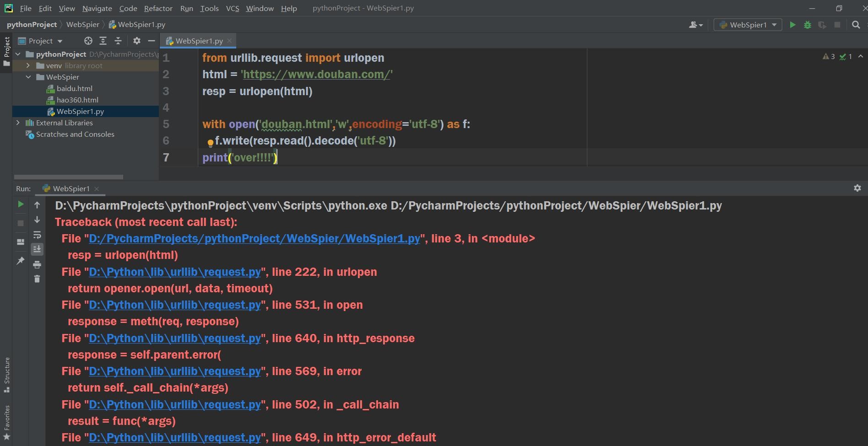Open request.py link at line 531
Viewport: 868px width, 446px height.
(175, 305)
